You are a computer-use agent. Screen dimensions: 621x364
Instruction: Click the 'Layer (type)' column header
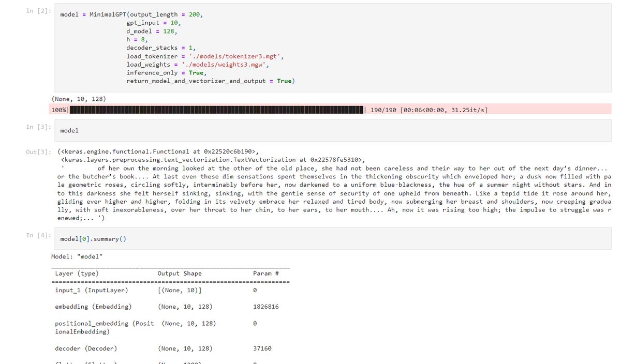tap(77, 273)
